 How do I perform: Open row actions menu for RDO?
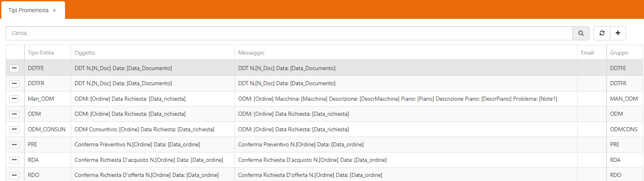pos(14,175)
